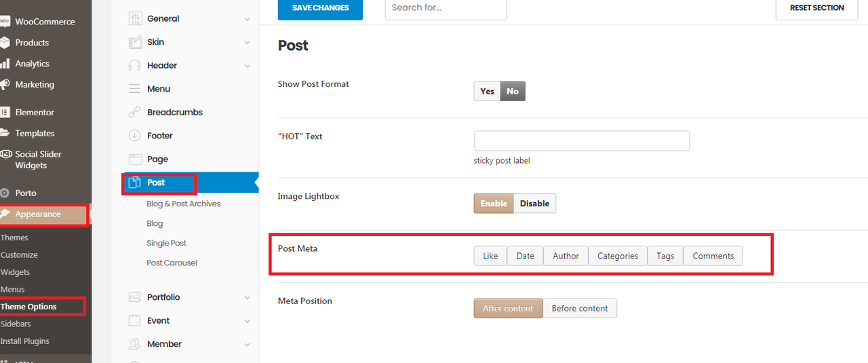
Task: Expand the General section chevron
Action: 247,19
